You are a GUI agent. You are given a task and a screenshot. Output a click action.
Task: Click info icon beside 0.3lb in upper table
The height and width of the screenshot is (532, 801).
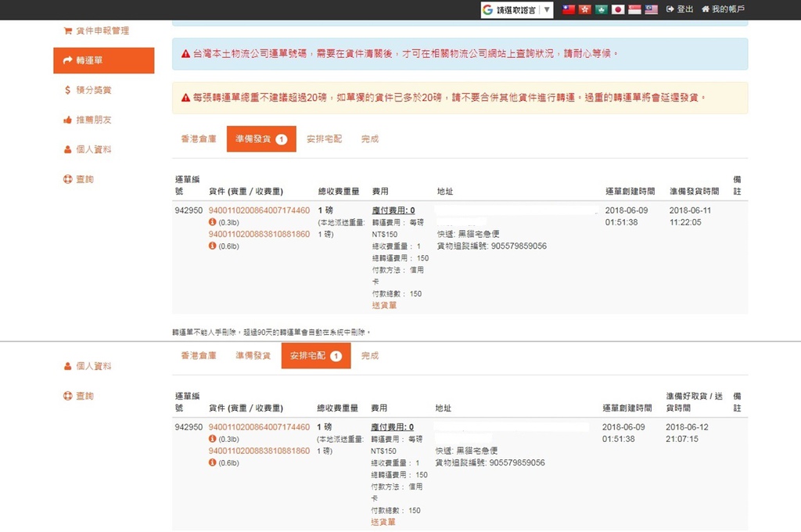(x=212, y=222)
